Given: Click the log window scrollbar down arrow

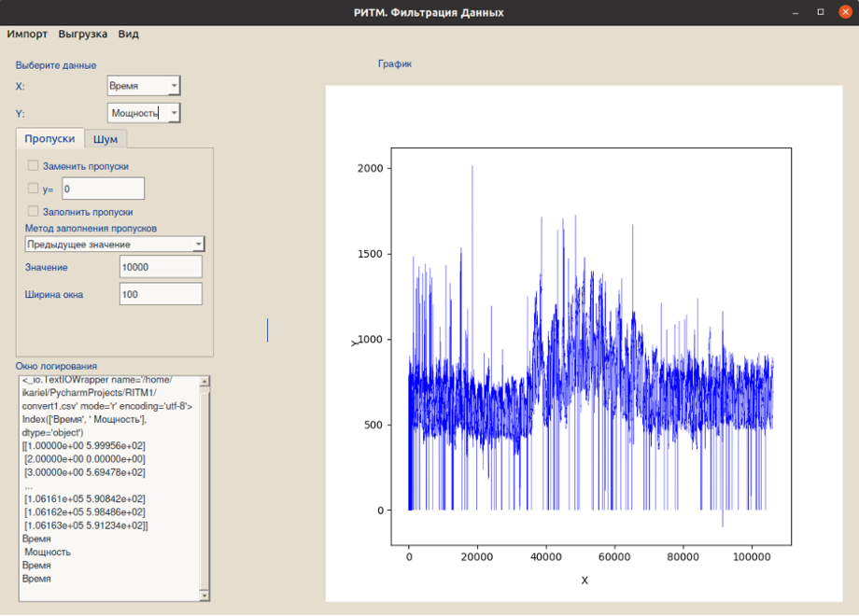Looking at the screenshot, I should 205,595.
